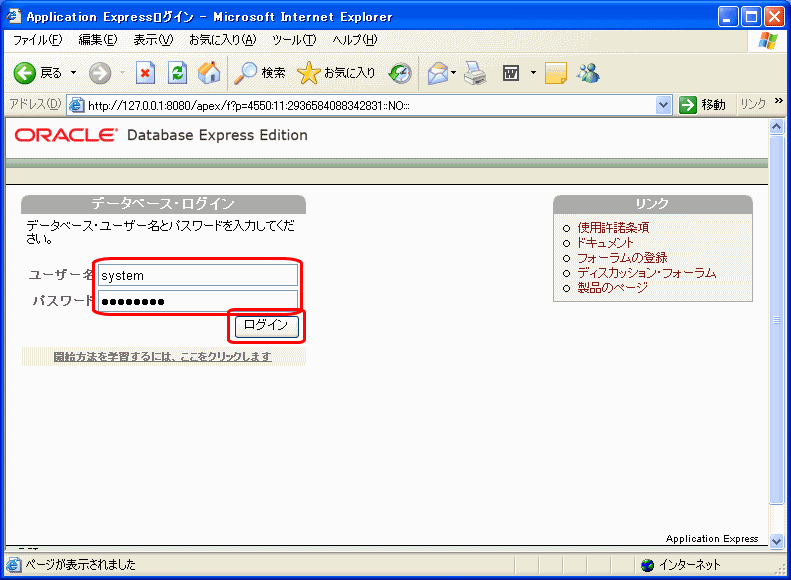The height and width of the screenshot is (580, 791).
Task: Open the 使用許諾条項 link
Action: coord(613,227)
